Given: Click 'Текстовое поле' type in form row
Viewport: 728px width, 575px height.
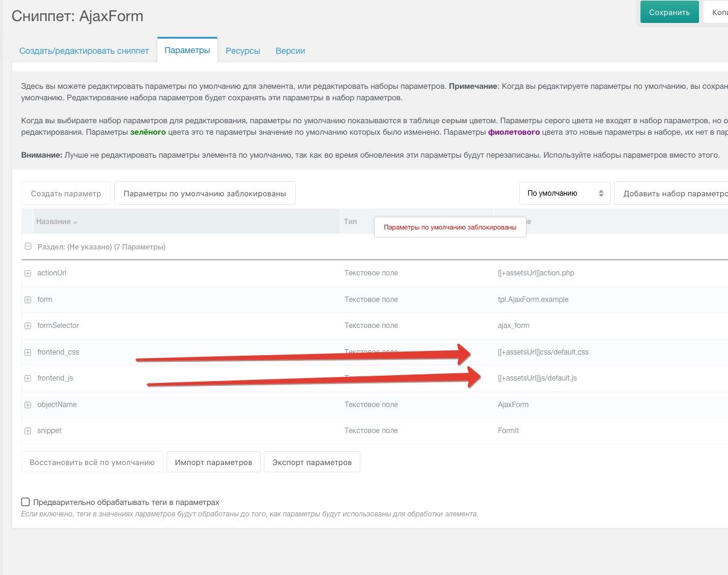Looking at the screenshot, I should point(371,300).
